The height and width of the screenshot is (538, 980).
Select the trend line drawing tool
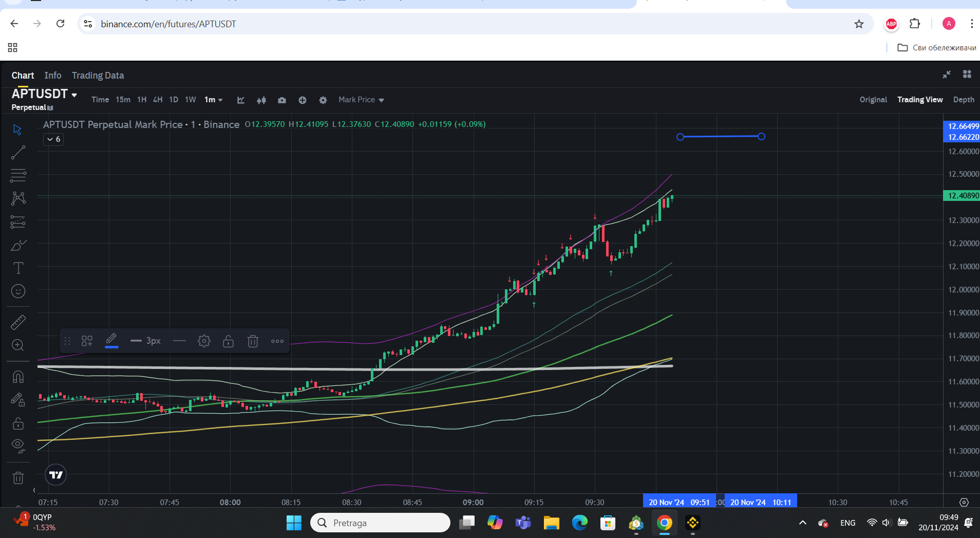click(18, 152)
